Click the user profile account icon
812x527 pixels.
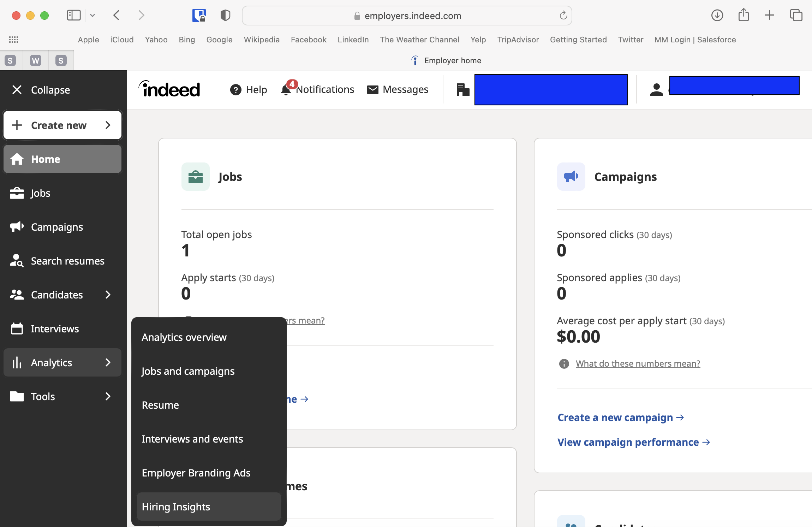[x=656, y=90]
